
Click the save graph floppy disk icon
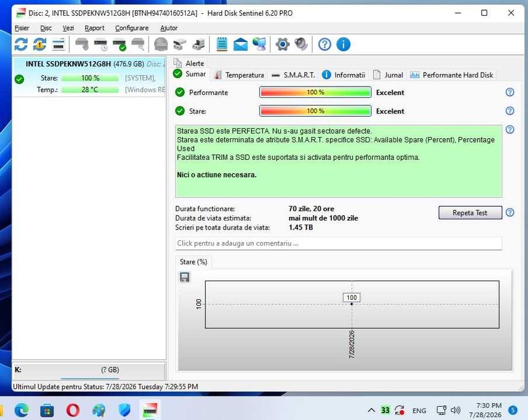[184, 278]
